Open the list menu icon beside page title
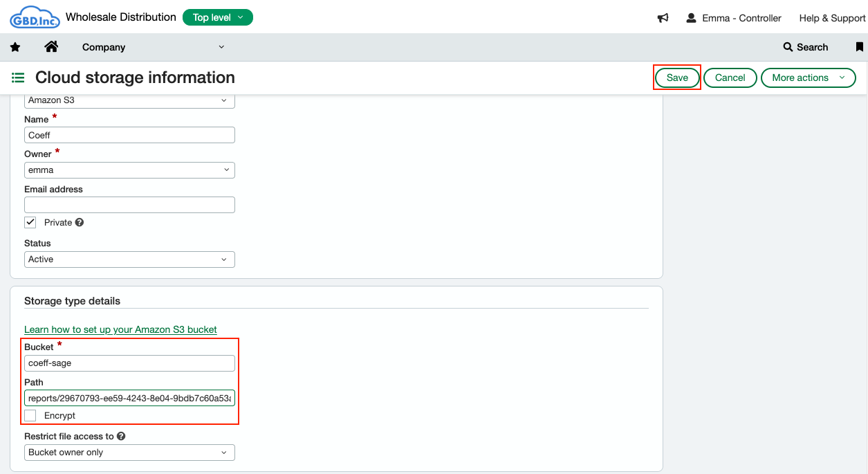The width and height of the screenshot is (868, 474). [18, 78]
